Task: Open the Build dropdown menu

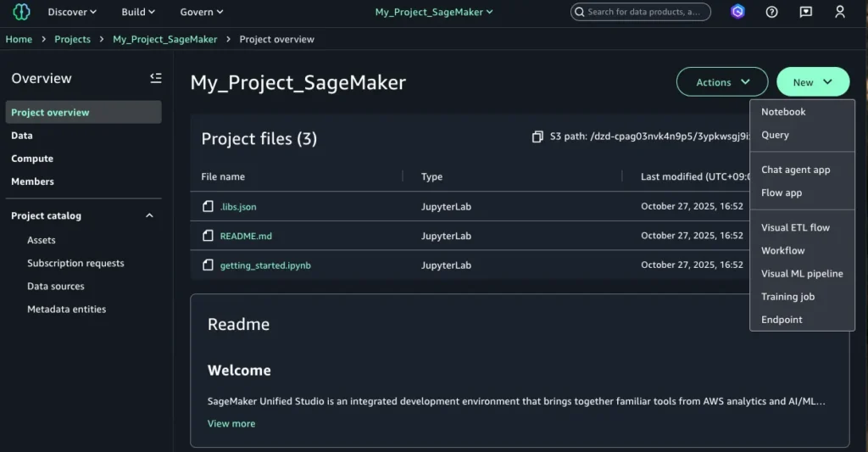Action: point(138,12)
